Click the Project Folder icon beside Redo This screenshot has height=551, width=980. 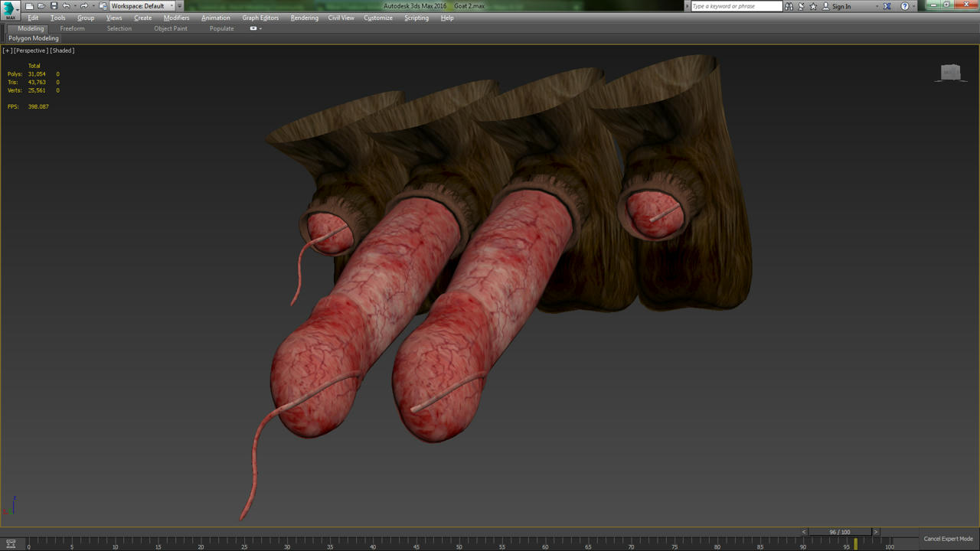click(103, 6)
